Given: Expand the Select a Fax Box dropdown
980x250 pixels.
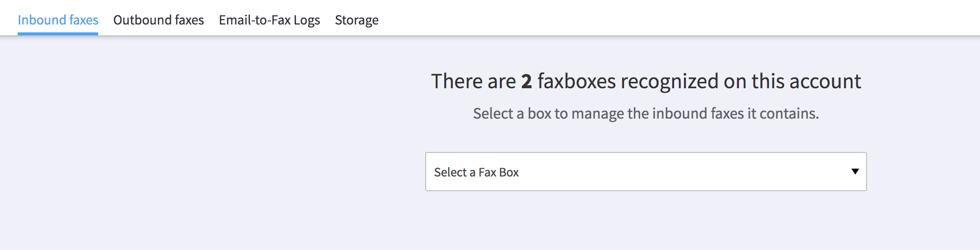Looking at the screenshot, I should point(646,172).
